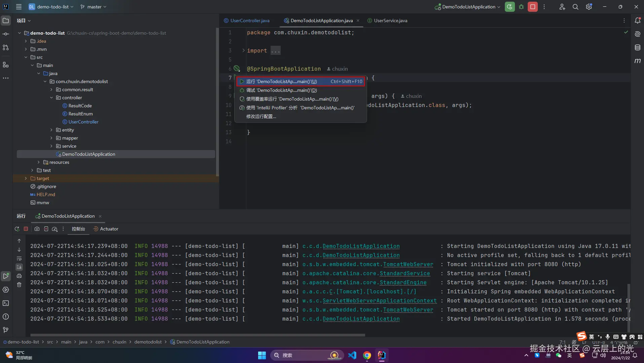Toggle scroll-to-end in the run console

click(x=19, y=267)
